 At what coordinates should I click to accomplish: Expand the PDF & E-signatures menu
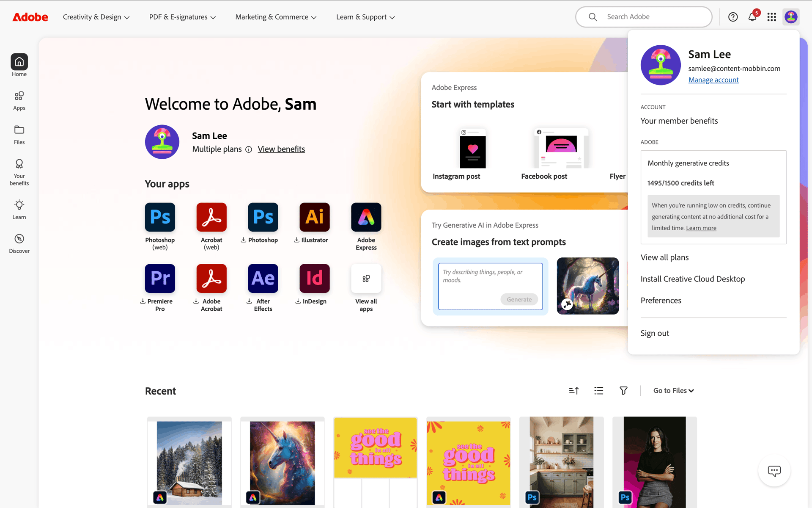pos(183,17)
